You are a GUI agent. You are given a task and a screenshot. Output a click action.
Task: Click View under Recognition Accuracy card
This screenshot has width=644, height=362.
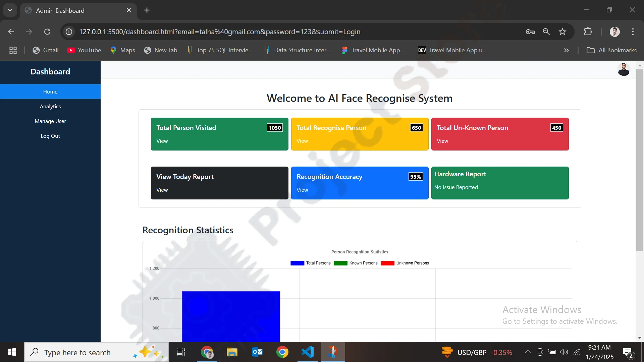pyautogui.click(x=302, y=190)
